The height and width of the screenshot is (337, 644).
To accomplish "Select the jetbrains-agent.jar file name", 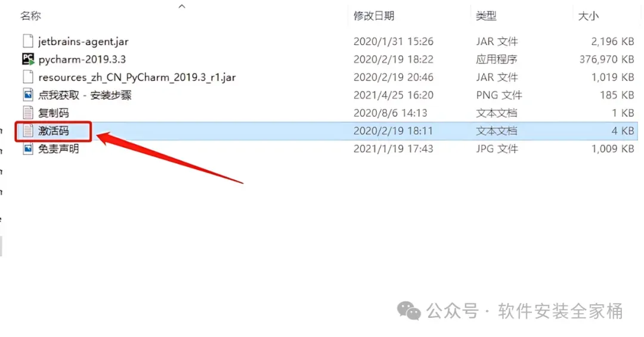I will pos(83,42).
